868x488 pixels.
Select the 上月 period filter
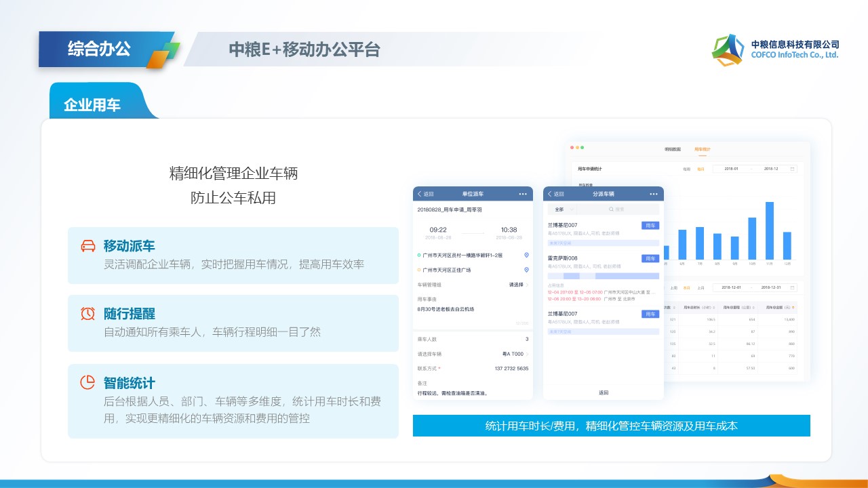(x=701, y=287)
